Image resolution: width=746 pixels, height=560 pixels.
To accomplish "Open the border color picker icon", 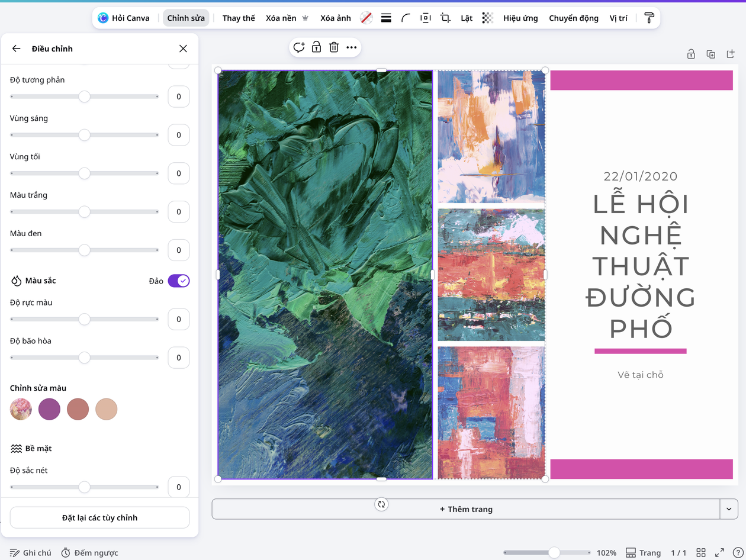I will pos(366,18).
